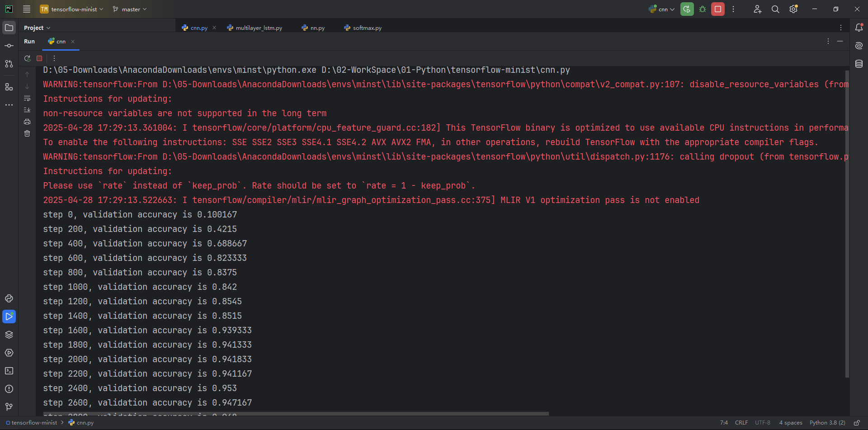Open toolbar more actions vertical dots
Image resolution: width=868 pixels, height=430 pixels.
733,9
